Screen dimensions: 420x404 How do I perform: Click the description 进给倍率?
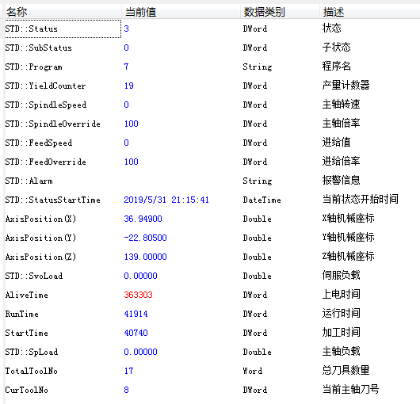341,161
